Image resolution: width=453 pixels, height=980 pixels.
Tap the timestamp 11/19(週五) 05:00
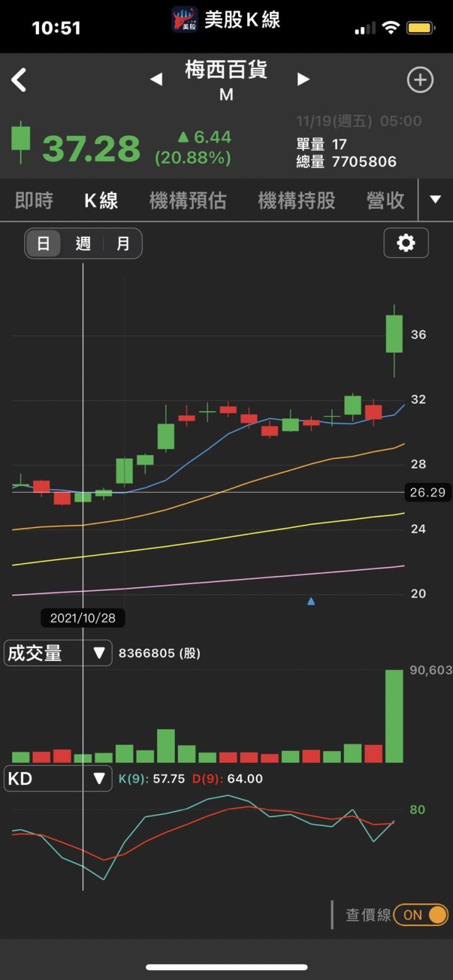click(x=359, y=121)
